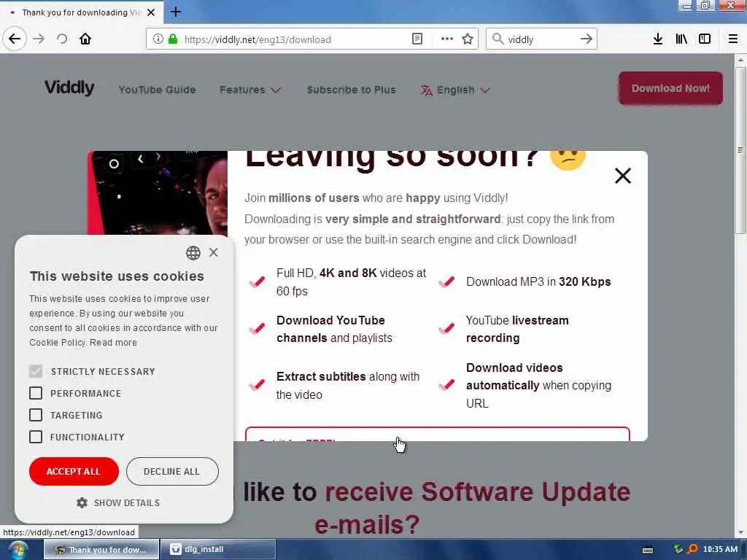The height and width of the screenshot is (560, 747).
Task: Bookmark this page with the star icon
Action: [x=468, y=39]
